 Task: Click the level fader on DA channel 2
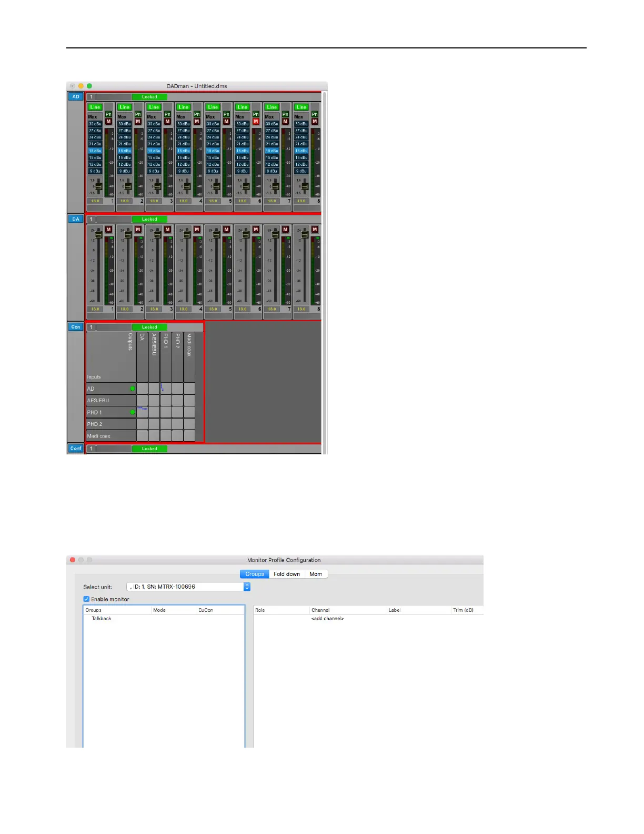128,234
